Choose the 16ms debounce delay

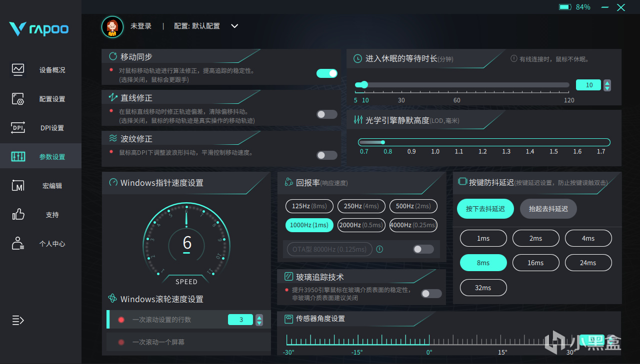[535, 263]
